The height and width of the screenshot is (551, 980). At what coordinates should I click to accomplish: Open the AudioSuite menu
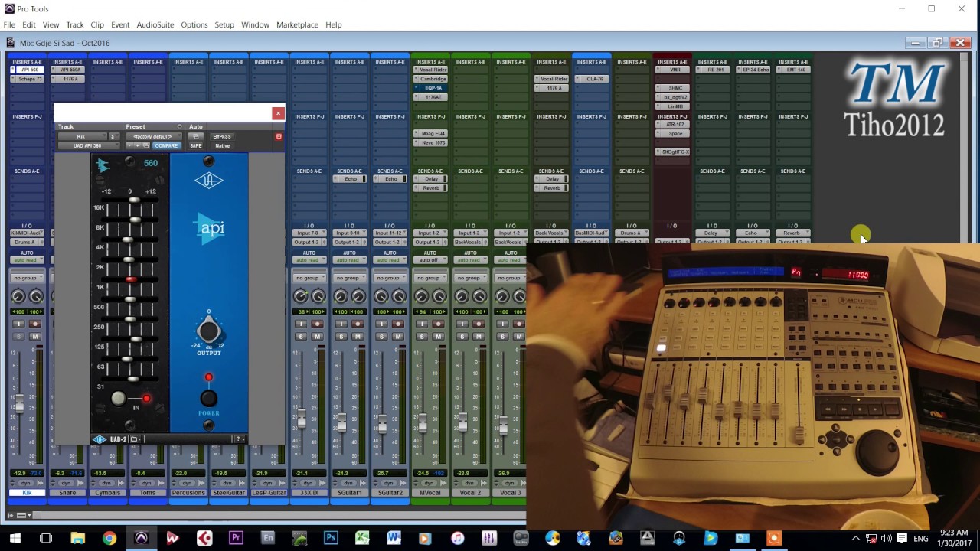tap(155, 25)
